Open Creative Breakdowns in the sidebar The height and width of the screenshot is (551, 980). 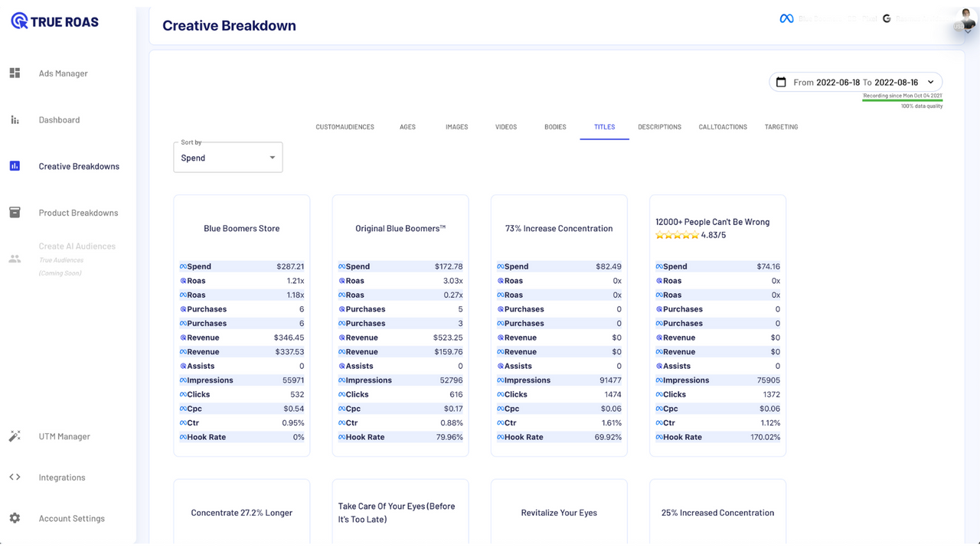[x=79, y=166]
